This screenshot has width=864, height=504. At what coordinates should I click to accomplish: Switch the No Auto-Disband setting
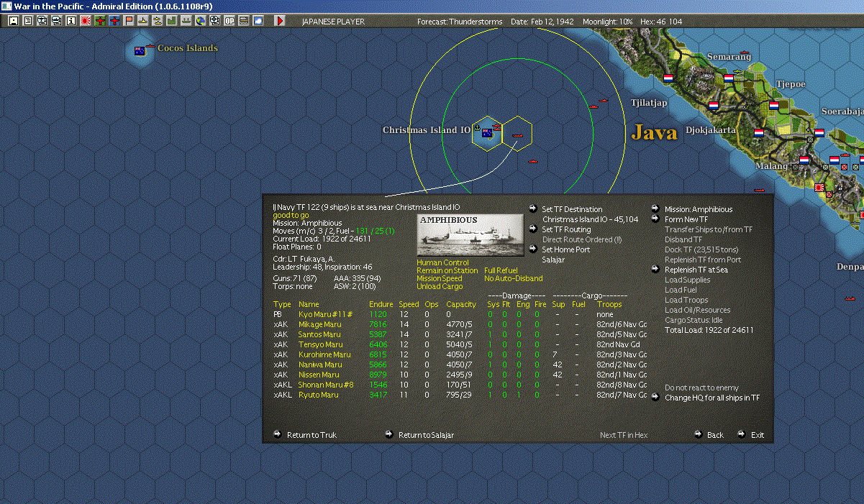[x=513, y=279]
